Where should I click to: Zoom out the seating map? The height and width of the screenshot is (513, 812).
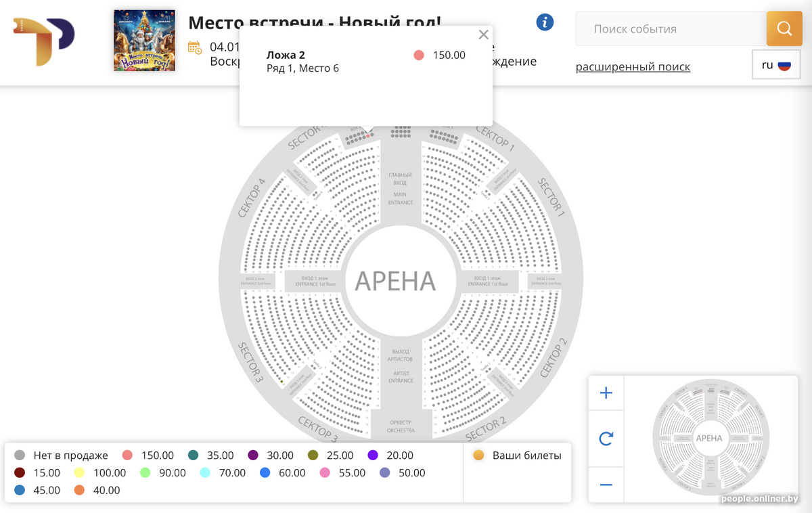pyautogui.click(x=606, y=485)
